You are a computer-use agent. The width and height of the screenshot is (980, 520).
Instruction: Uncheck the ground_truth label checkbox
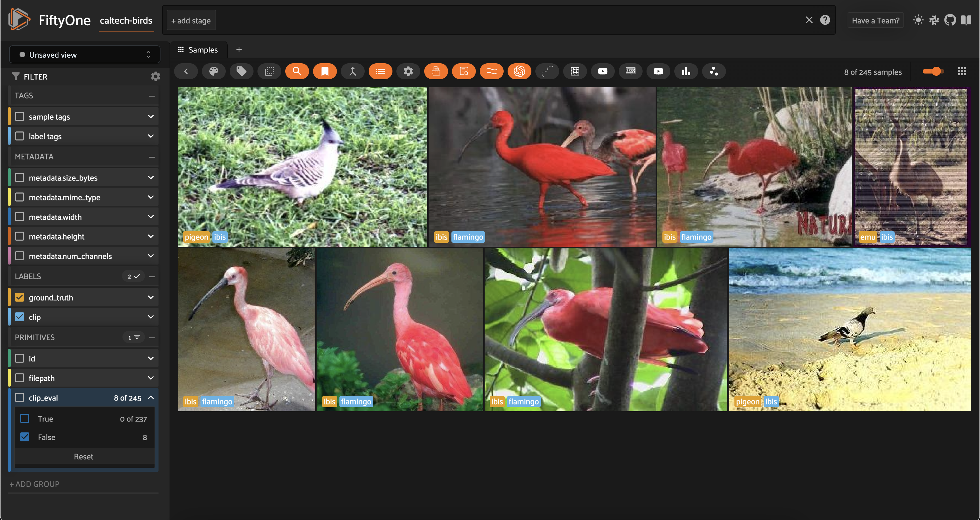tap(20, 297)
